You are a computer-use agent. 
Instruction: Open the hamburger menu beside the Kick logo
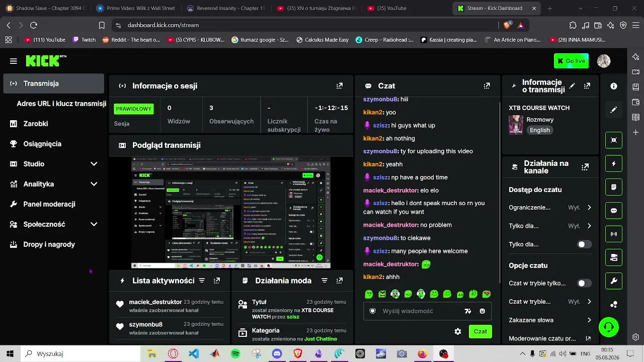tap(13, 61)
